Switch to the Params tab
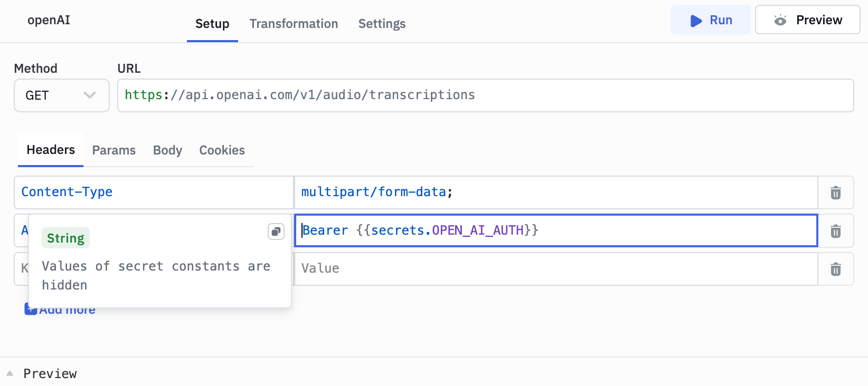The height and width of the screenshot is (386, 868). tap(114, 150)
